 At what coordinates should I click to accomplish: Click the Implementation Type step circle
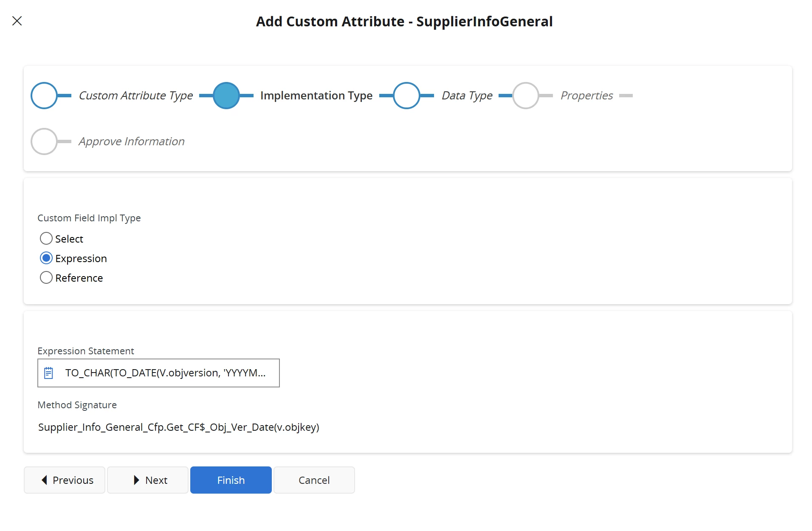point(226,96)
